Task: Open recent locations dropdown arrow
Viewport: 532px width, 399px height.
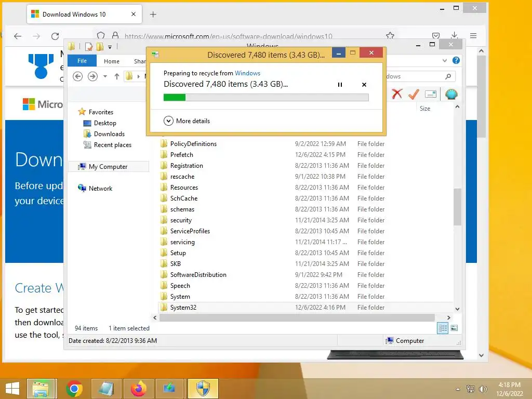Action: tap(105, 76)
